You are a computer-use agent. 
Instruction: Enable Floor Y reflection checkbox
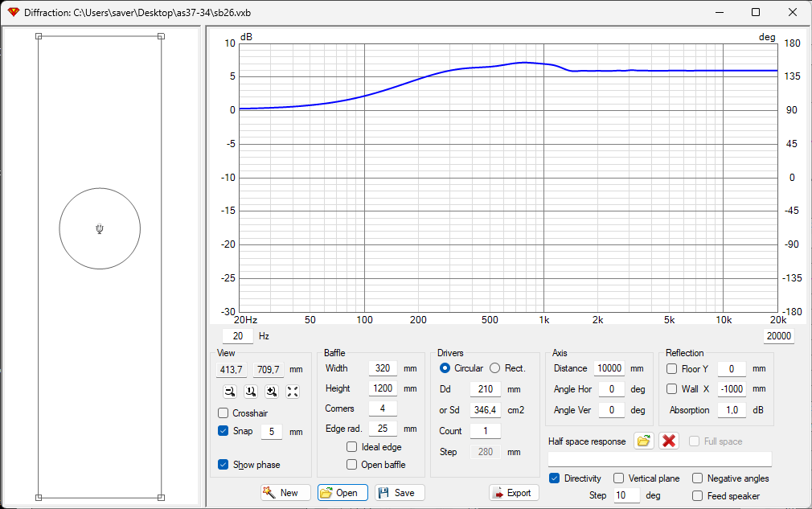click(x=671, y=368)
